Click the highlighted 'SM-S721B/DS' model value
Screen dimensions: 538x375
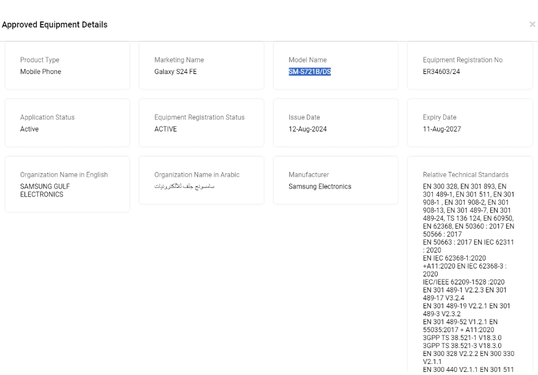[x=309, y=71]
